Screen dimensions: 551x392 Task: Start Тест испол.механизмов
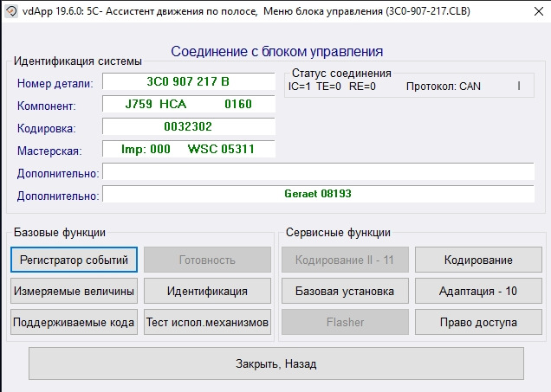[x=207, y=322]
